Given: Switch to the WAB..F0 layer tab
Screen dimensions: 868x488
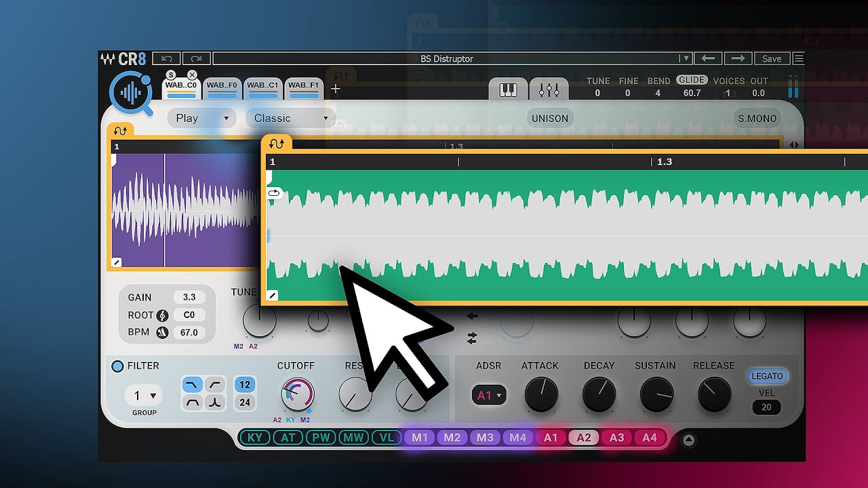Looking at the screenshot, I should [x=222, y=89].
